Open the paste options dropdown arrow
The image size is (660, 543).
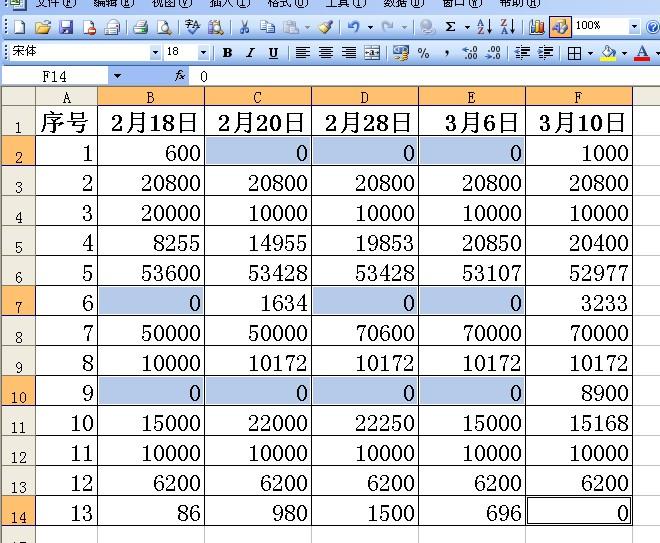[307, 28]
